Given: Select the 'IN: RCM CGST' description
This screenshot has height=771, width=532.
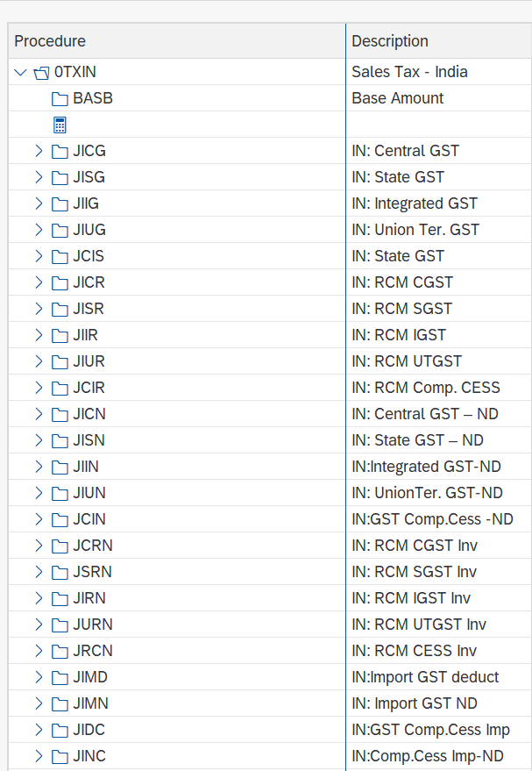Looking at the screenshot, I should click(402, 282).
